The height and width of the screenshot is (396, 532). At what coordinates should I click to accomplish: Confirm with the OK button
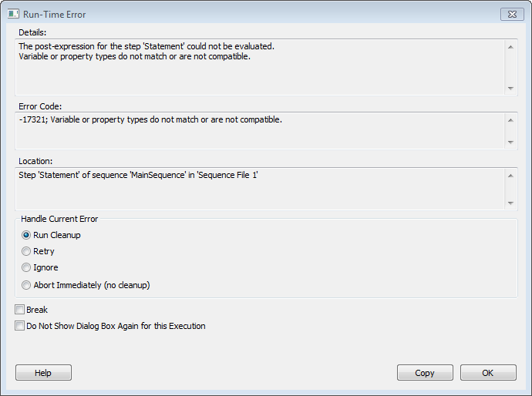[487, 373]
